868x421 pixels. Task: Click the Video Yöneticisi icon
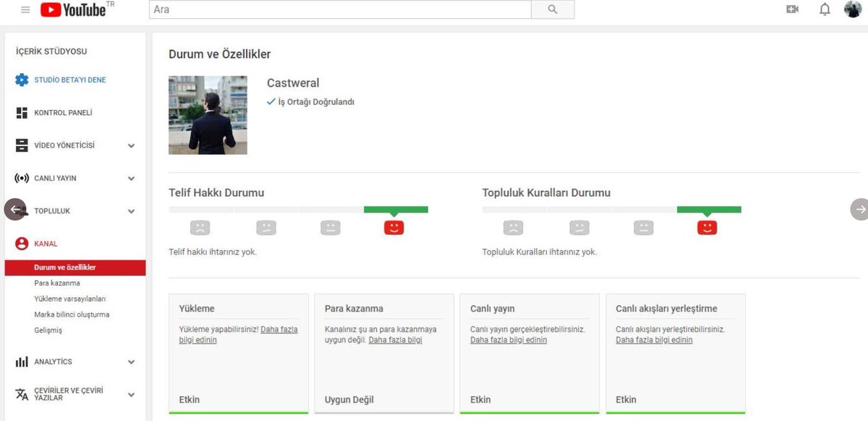(22, 145)
